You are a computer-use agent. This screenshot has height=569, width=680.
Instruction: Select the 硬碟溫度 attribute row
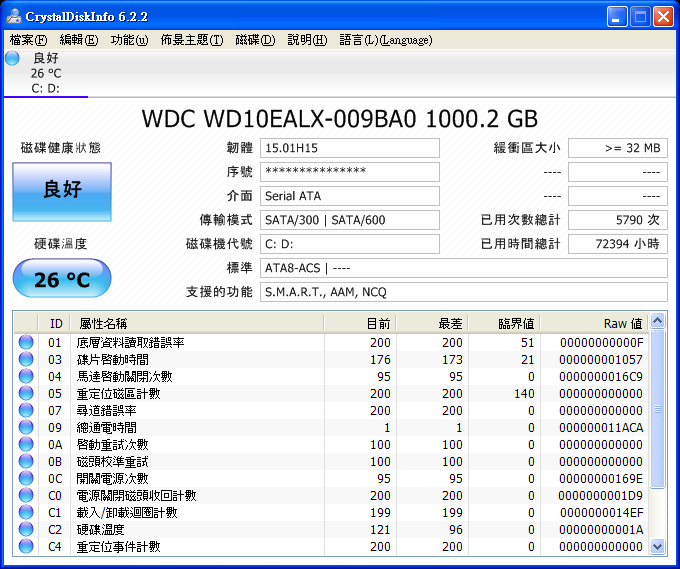[x=331, y=529]
